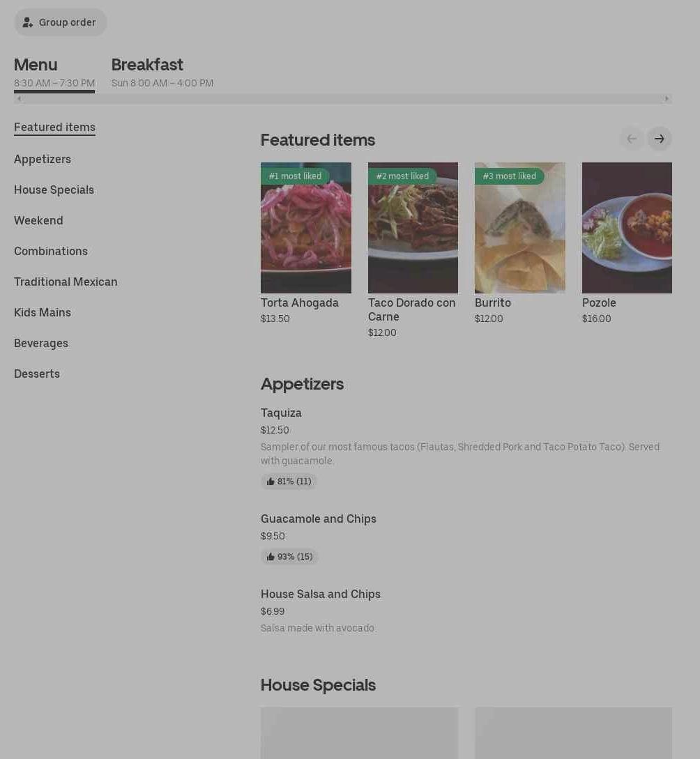Click the previous arrow in Featured items carousel
Image resolution: width=700 pixels, height=759 pixels.
coord(632,139)
